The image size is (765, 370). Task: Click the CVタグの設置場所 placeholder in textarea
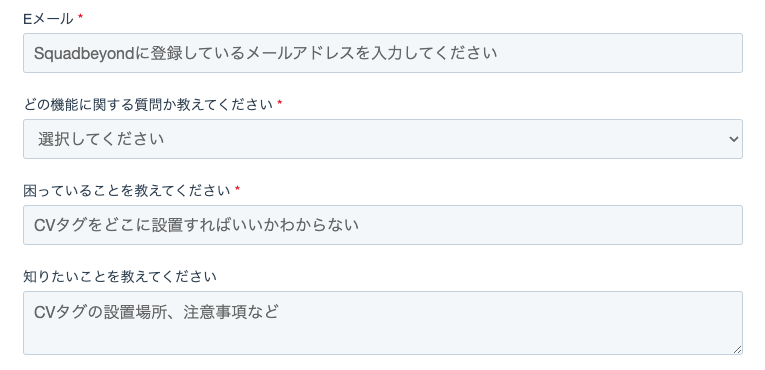[156, 311]
